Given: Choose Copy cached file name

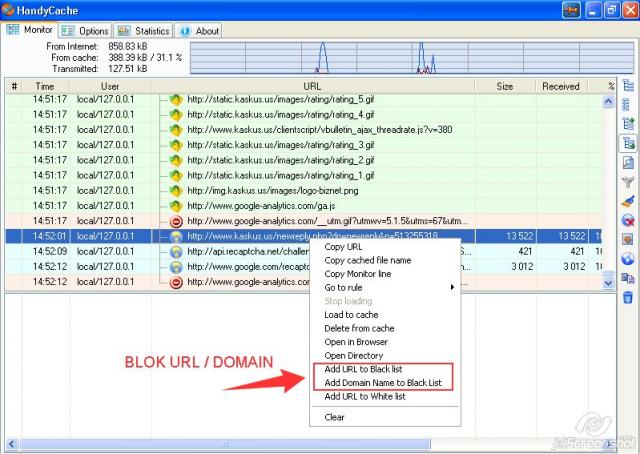Looking at the screenshot, I should coord(368,260).
